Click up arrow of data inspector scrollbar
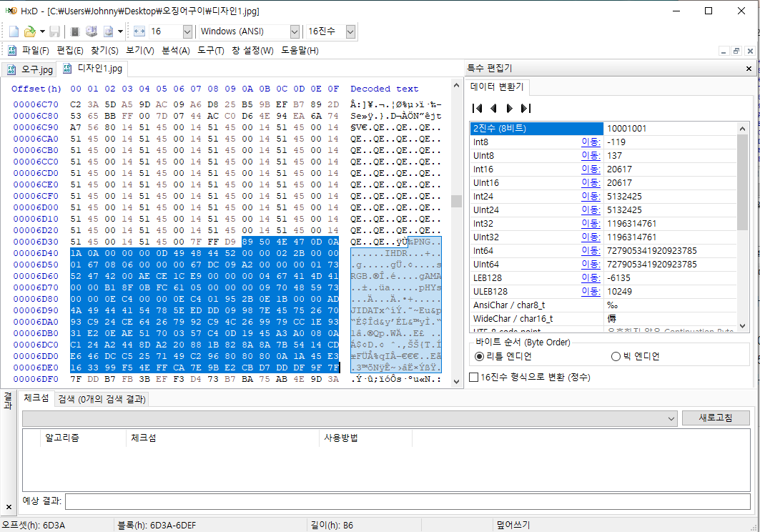Viewport: 760px width, 532px height. pos(742,129)
